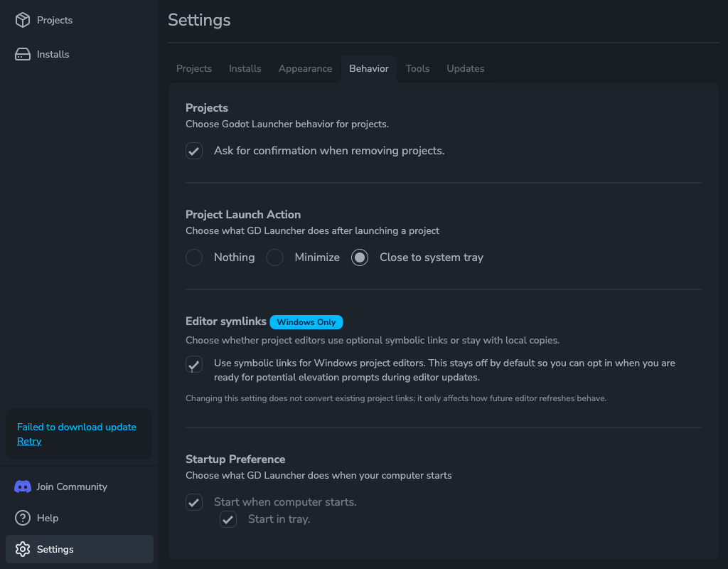Disable symbolic links for Windows editors
Viewport: 728px width, 569px height.
194,364
